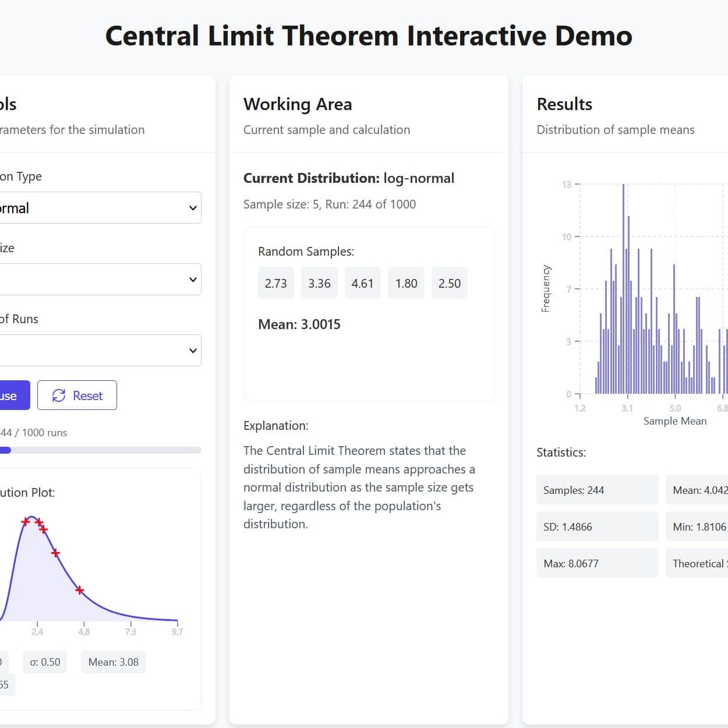The image size is (728, 728).
Task: Open the Number of Runs dropdown
Action: point(99,350)
